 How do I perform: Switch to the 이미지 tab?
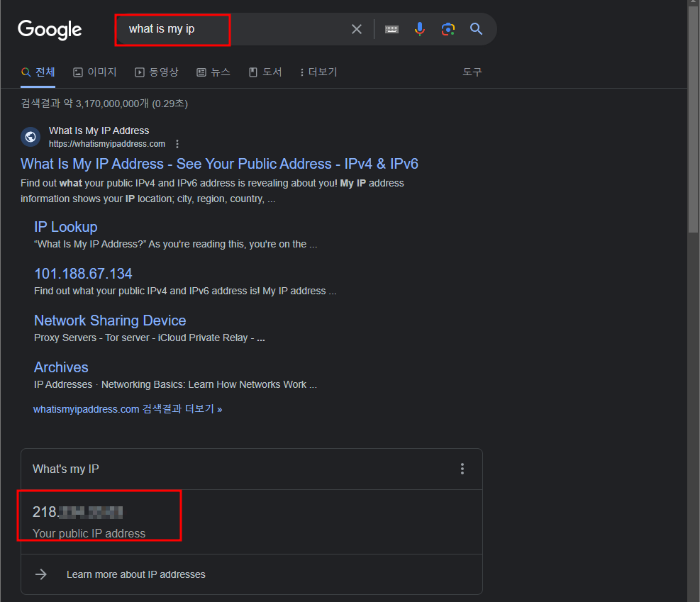tap(94, 72)
